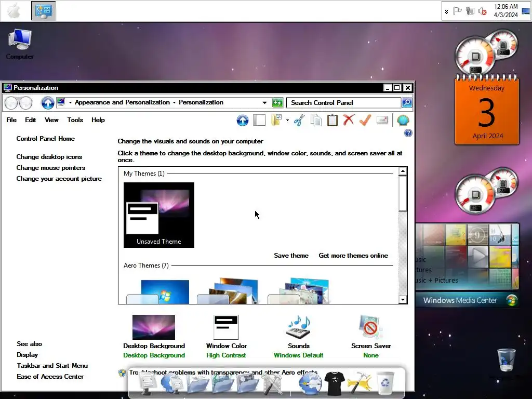Screen dimensions: 532x399
Task: Expand the Appearance and Personalization breadcrumb arrow
Action: 174,102
